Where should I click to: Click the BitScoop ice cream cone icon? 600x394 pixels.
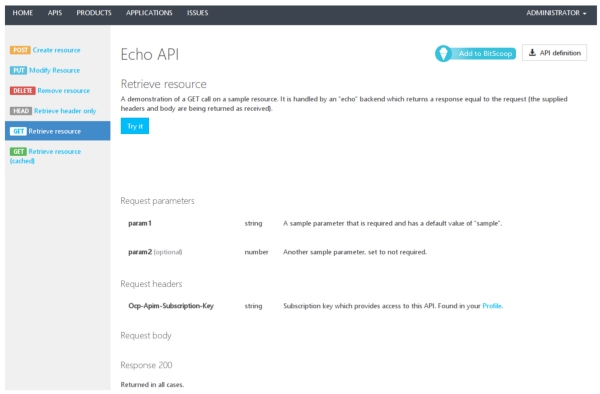coord(443,53)
